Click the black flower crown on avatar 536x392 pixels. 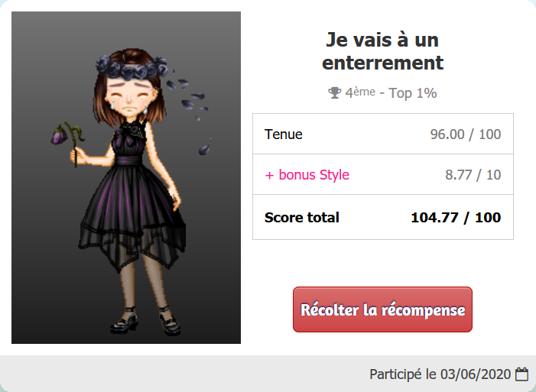pyautogui.click(x=132, y=68)
